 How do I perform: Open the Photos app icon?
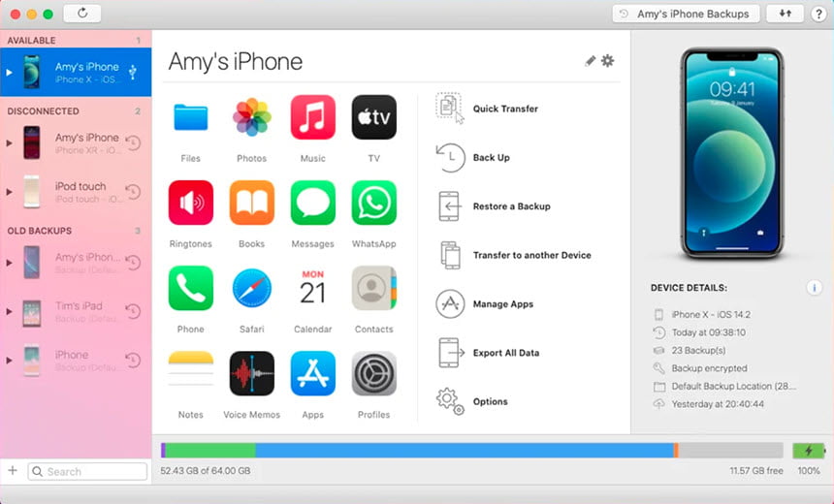(251, 117)
